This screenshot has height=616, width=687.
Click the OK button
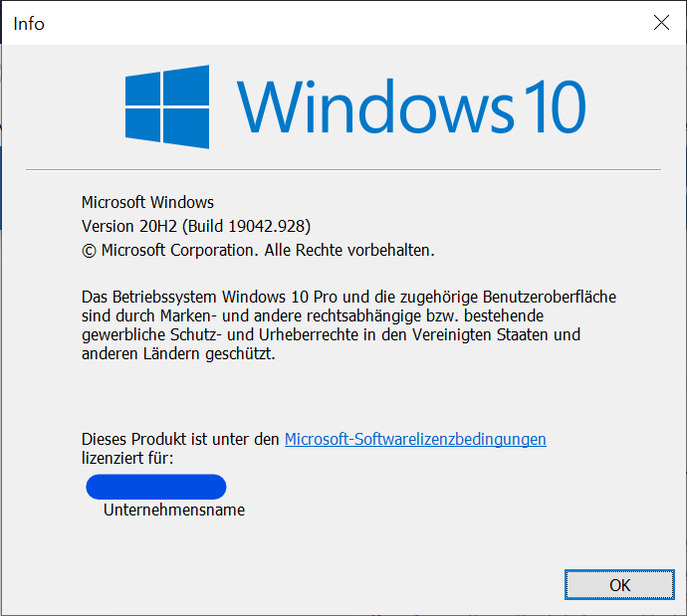tap(619, 584)
